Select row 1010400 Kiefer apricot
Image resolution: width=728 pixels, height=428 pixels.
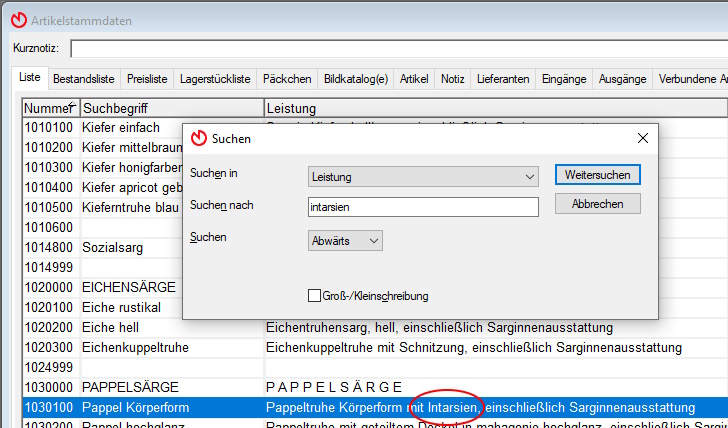coord(102,188)
